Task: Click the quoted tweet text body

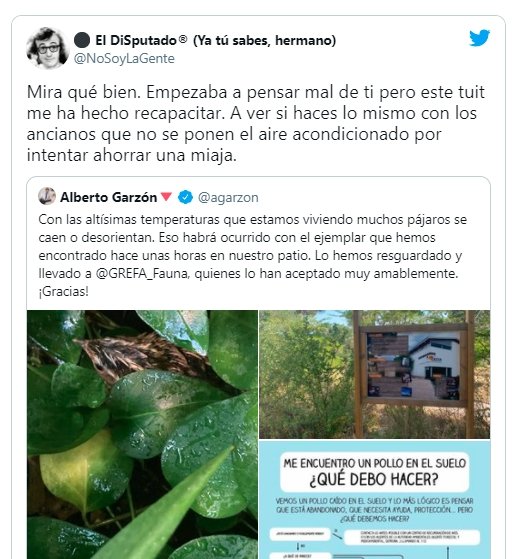Action: (x=252, y=255)
